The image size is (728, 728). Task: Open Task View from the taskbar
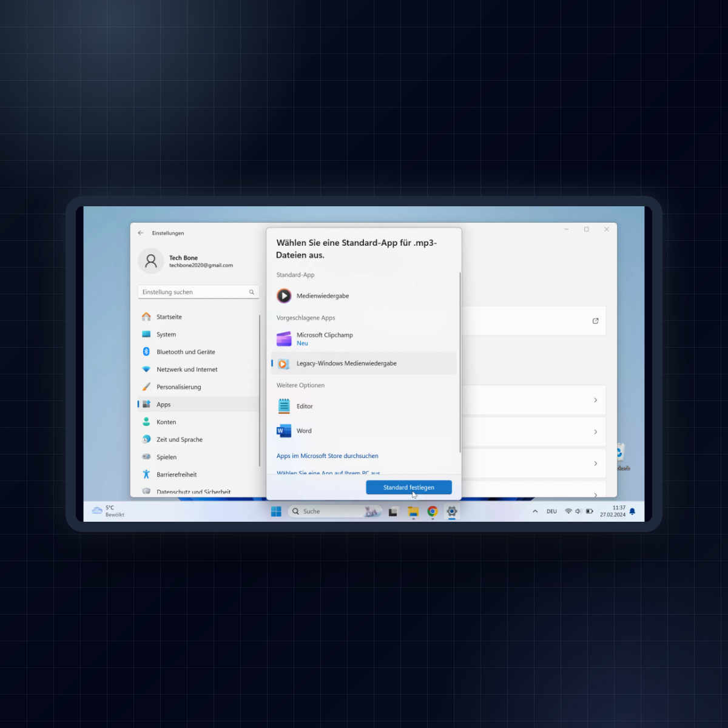coord(393,511)
